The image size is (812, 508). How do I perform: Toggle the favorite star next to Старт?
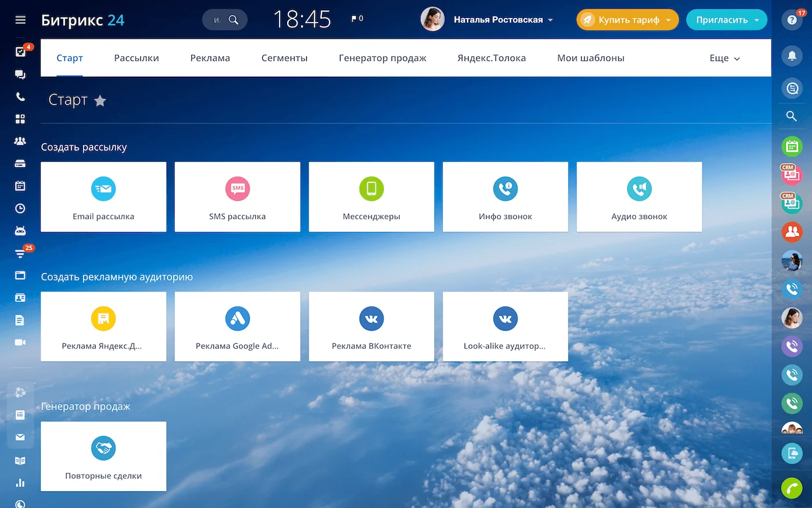[x=100, y=101]
